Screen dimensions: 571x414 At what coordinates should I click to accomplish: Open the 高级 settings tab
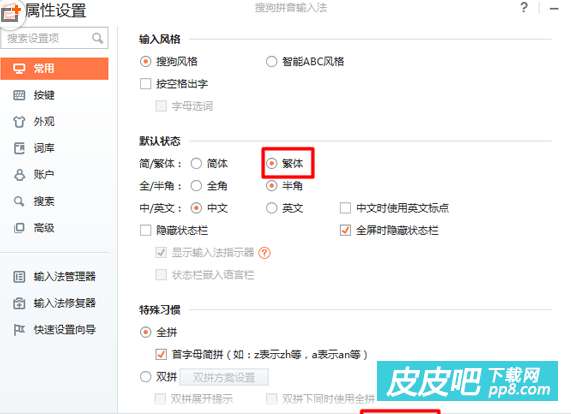point(54,228)
